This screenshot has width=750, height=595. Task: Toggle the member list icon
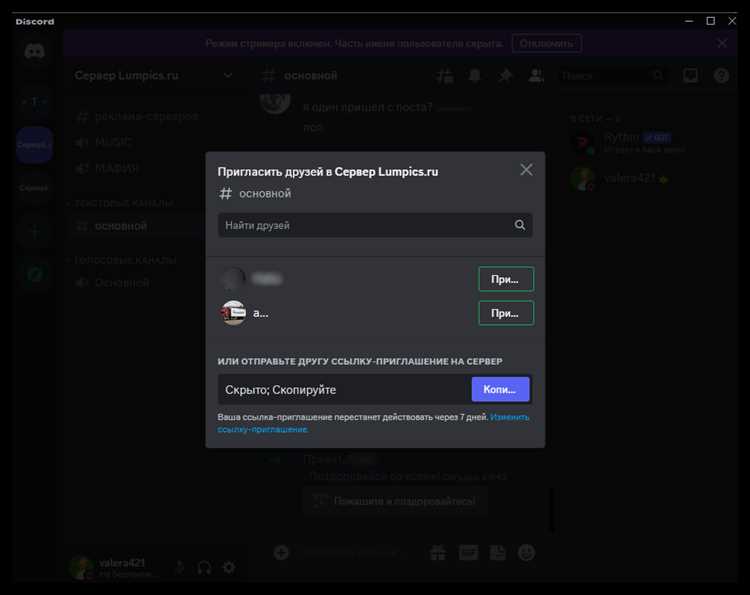click(x=536, y=76)
